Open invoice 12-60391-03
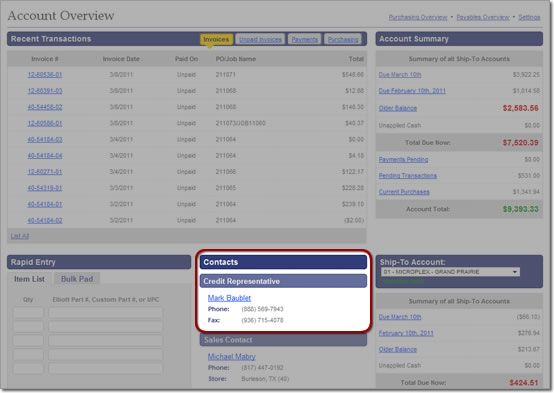Screen dimensions: 554x393 click(45, 91)
